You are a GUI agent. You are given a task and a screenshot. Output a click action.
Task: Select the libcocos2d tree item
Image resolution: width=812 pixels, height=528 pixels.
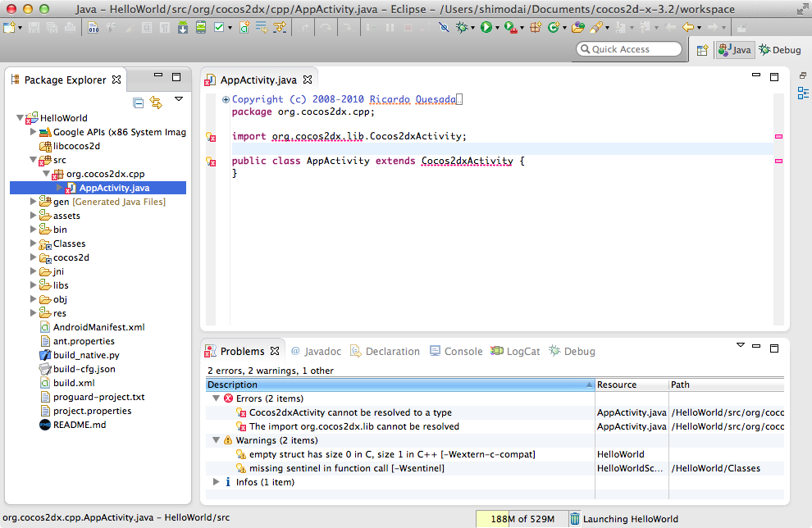tap(76, 146)
